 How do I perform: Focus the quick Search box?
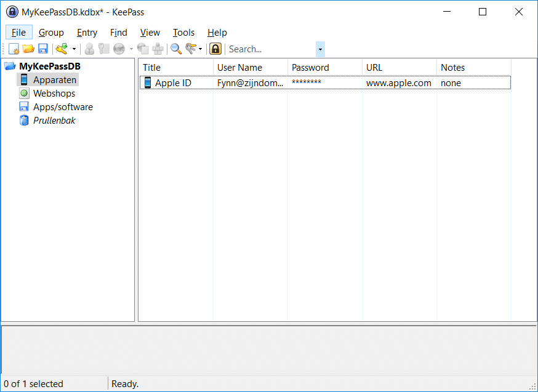click(271, 49)
